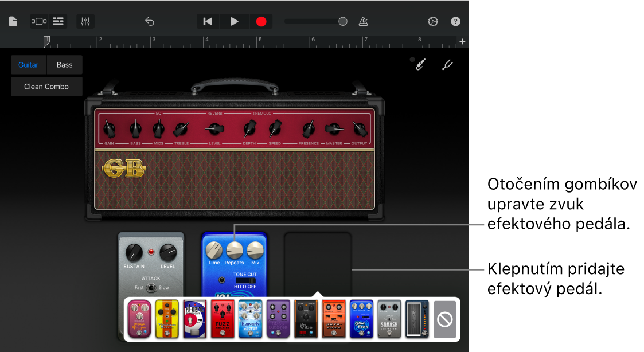Add a song section with plus
Screen dimensions: 644x352
(462, 41)
